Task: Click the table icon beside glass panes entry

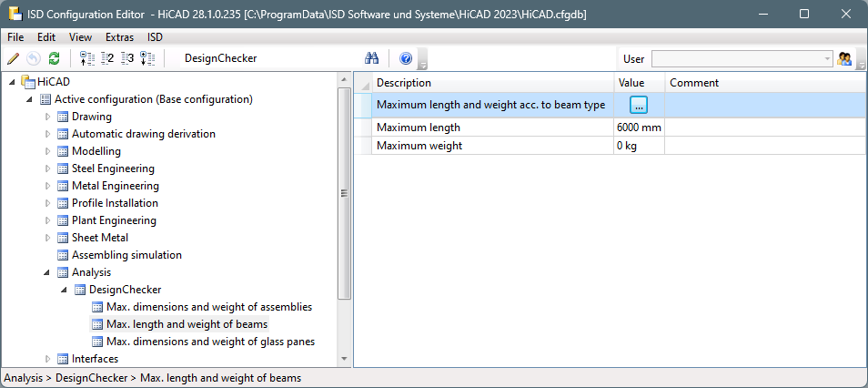Action: coord(97,342)
